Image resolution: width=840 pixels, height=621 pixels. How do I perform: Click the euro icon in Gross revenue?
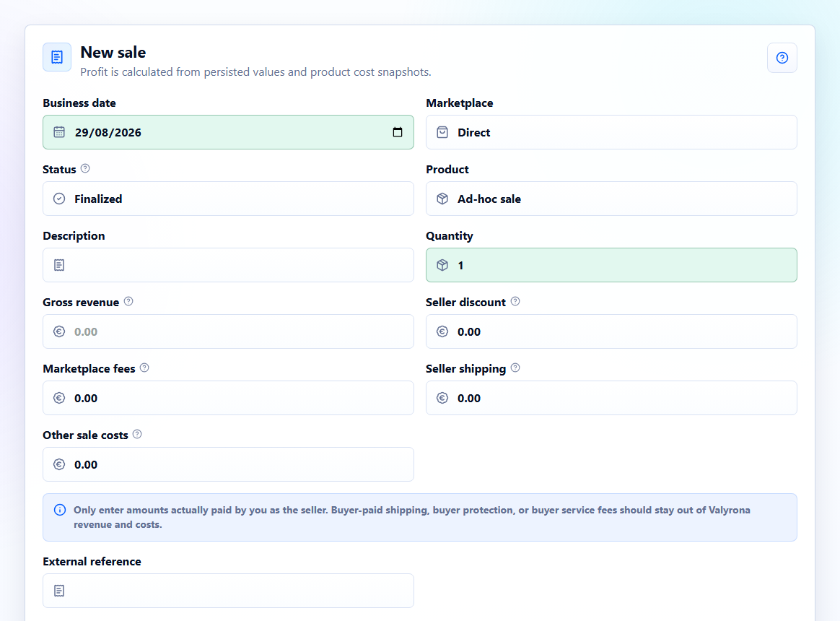point(59,331)
